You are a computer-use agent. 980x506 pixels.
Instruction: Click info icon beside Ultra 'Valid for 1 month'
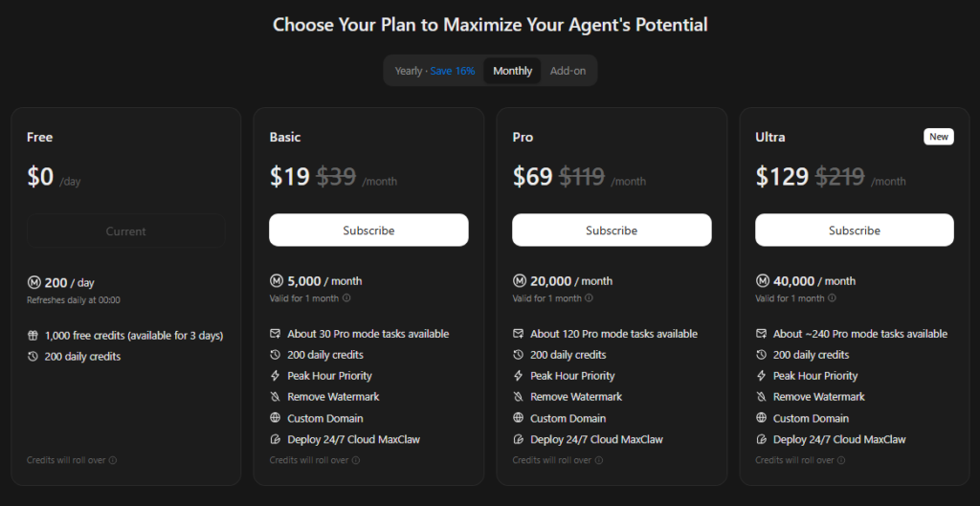(833, 298)
